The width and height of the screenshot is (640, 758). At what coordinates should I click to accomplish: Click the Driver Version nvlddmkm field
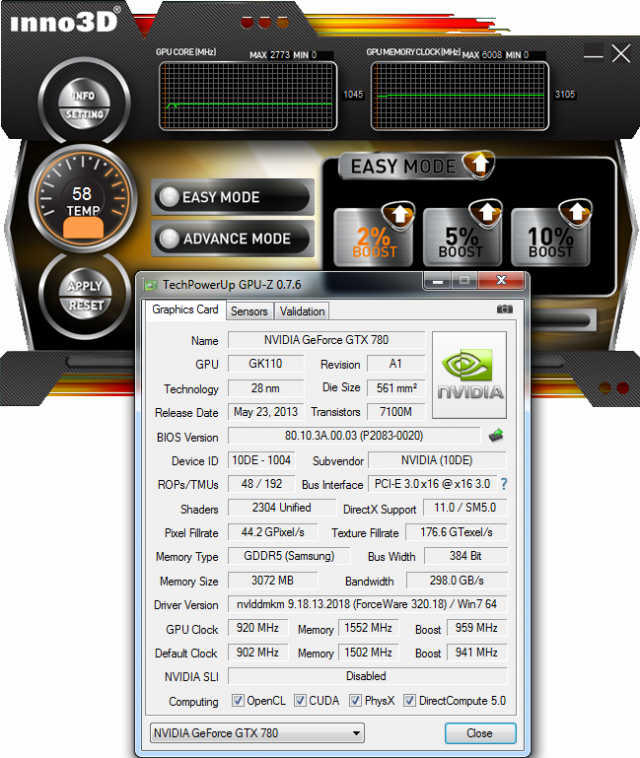pos(367,604)
